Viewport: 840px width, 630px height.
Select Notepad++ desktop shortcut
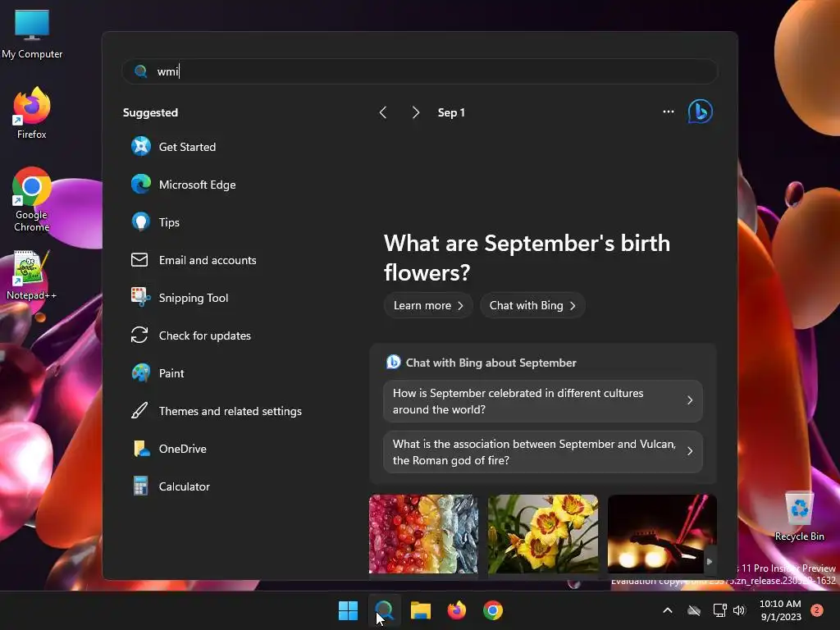[31, 275]
